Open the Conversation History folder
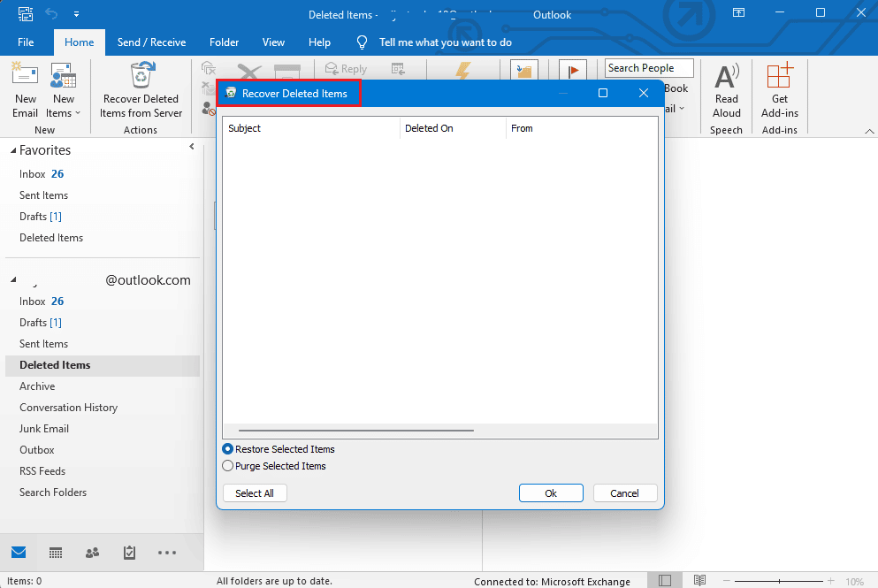Viewport: 878px width, 588px height. tap(103, 408)
